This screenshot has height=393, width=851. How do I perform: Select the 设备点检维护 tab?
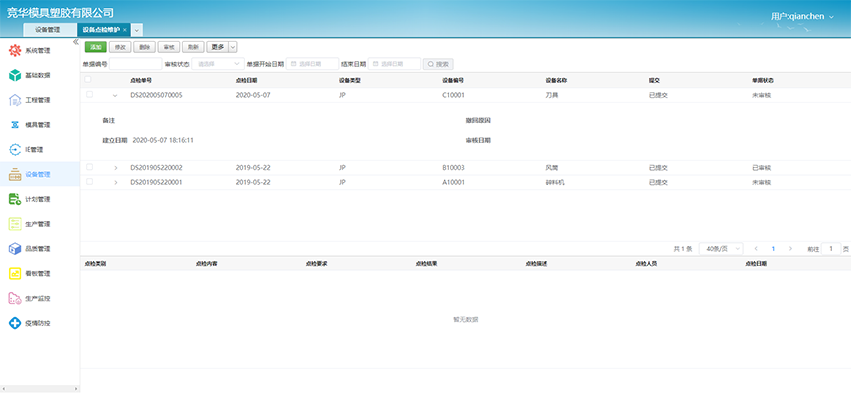(x=101, y=30)
